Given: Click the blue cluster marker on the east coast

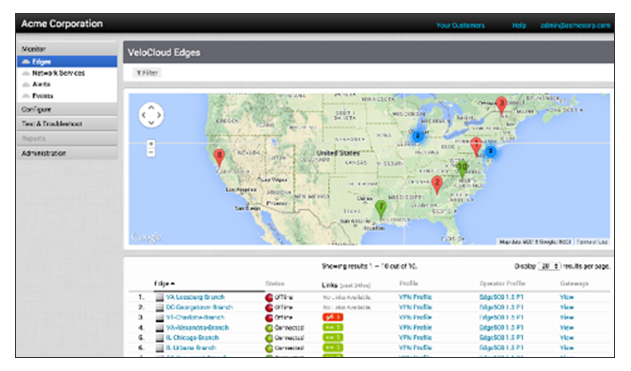Looking at the screenshot, I should click(490, 151).
